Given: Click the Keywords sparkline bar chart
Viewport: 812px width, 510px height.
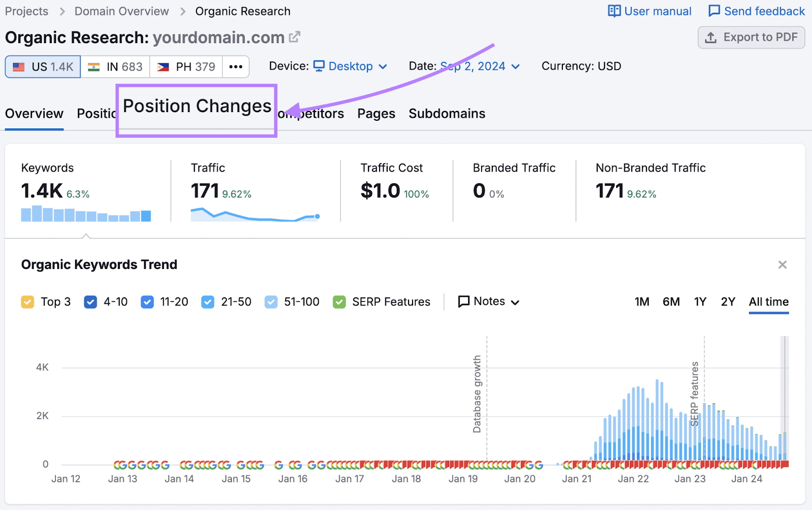Looking at the screenshot, I should [85, 214].
